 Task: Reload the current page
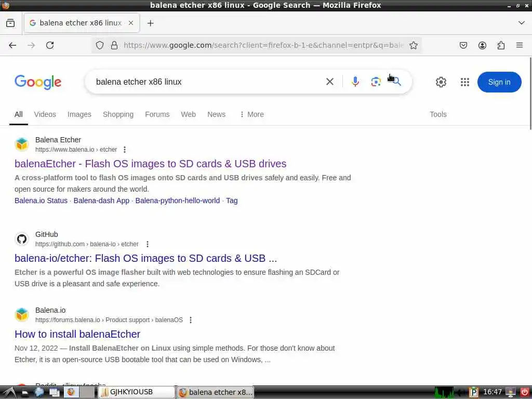click(x=50, y=45)
